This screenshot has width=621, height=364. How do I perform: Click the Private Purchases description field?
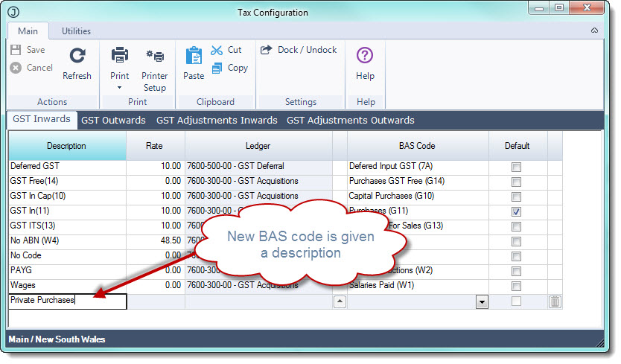tap(67, 301)
